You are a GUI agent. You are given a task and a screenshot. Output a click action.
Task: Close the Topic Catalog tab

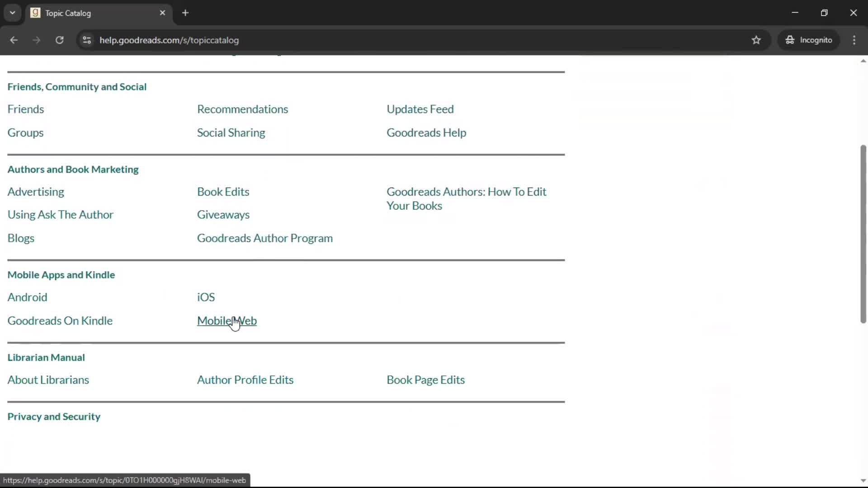point(162,13)
